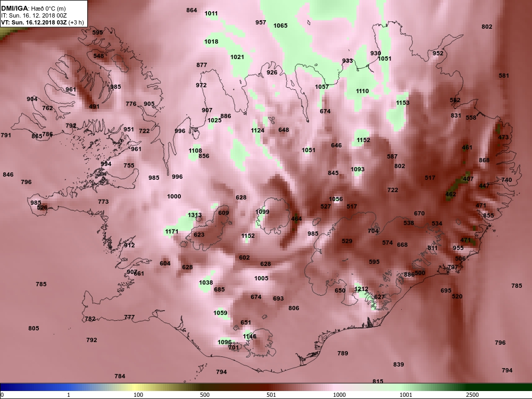The width and height of the screenshot is (532, 399).
Task: Click the 1011 value at top
Action: [x=211, y=13]
